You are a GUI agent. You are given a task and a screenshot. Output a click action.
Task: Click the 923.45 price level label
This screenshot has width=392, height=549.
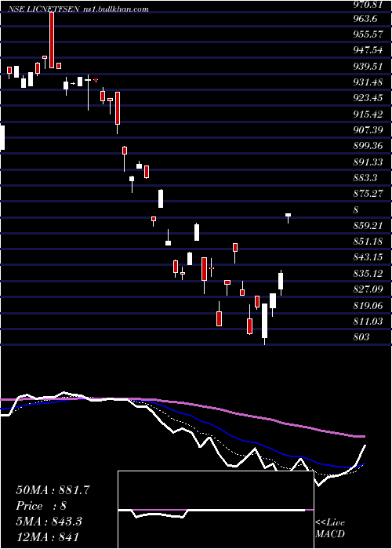[x=368, y=98]
